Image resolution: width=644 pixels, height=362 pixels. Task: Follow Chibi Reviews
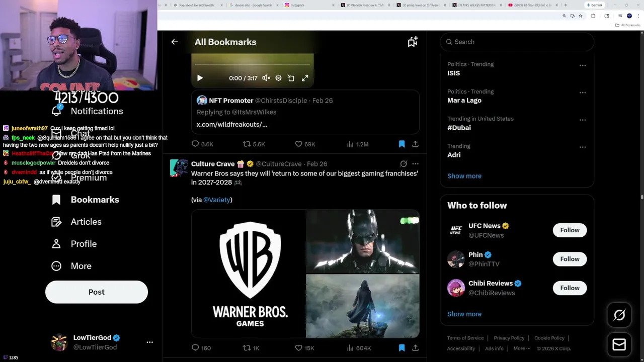click(x=570, y=288)
